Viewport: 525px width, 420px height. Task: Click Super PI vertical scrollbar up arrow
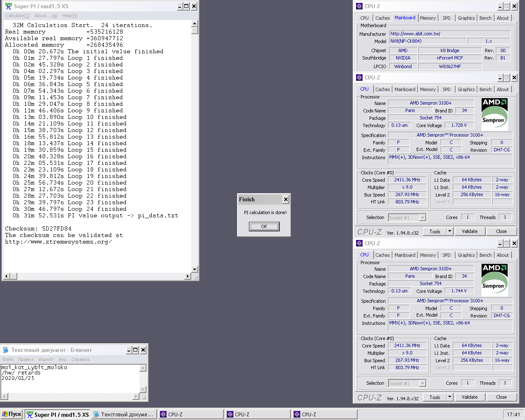coord(194,24)
